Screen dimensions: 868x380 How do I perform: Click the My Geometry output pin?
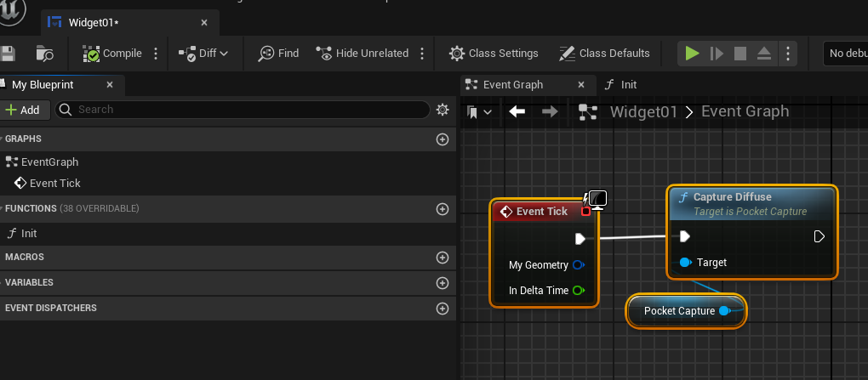[x=579, y=265]
